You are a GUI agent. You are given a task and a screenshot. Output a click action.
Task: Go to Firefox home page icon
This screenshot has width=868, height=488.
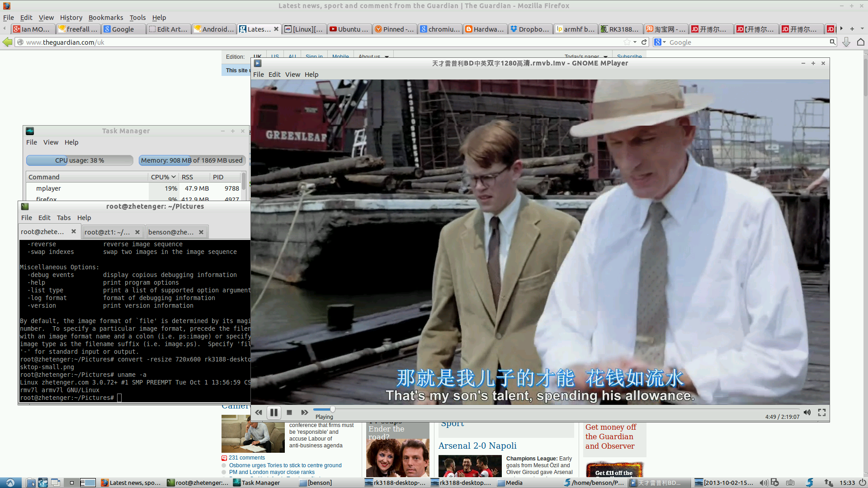(x=861, y=42)
